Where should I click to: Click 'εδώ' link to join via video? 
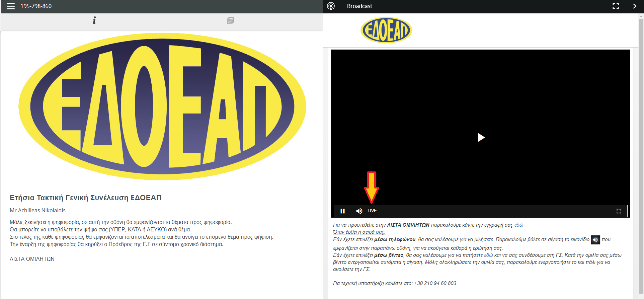tap(488, 255)
